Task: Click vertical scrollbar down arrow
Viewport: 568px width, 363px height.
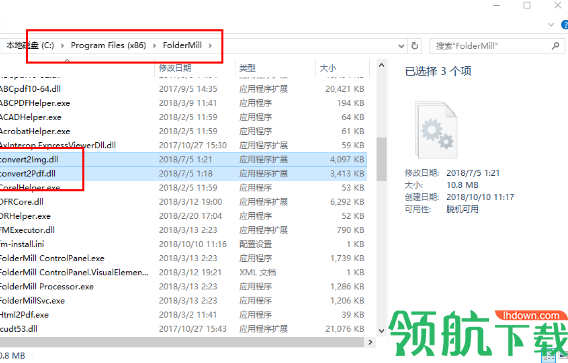Action: (x=381, y=330)
